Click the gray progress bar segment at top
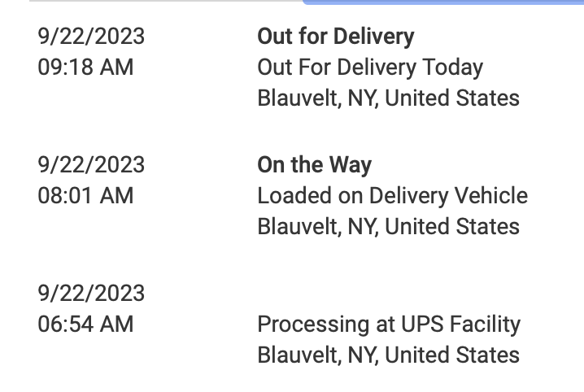The width and height of the screenshot is (584, 392). coord(166,1)
